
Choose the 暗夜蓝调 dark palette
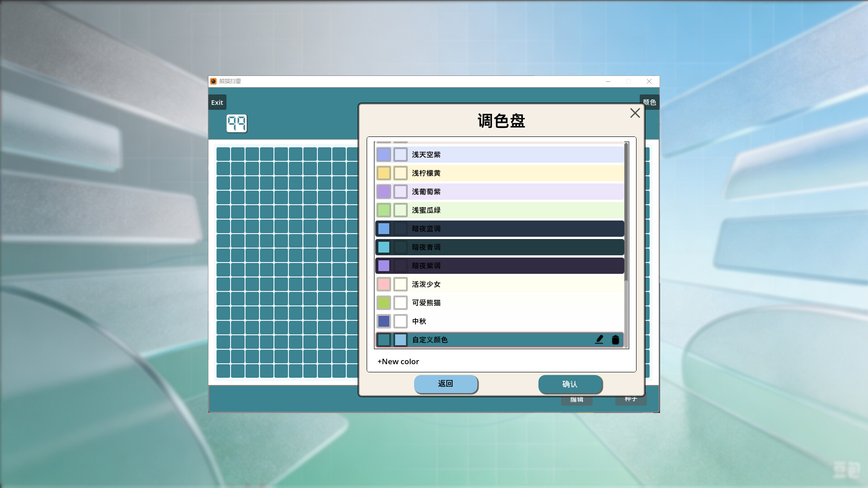pyautogui.click(x=500, y=229)
